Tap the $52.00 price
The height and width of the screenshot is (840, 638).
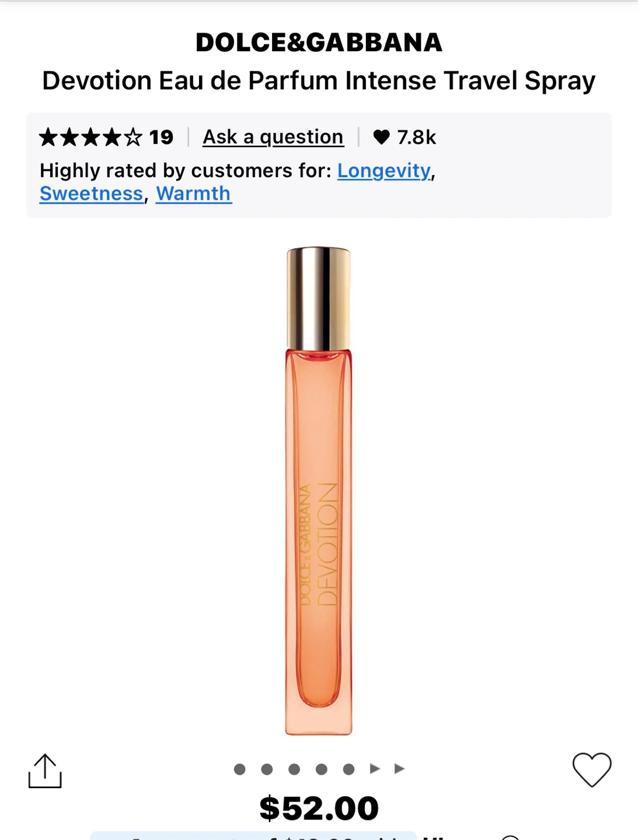tap(319, 808)
